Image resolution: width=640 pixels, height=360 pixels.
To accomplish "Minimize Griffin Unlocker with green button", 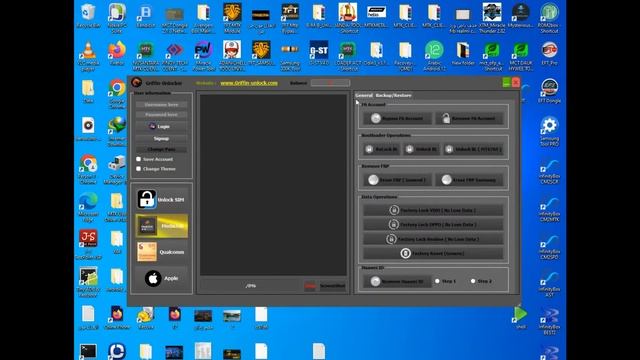I will click(x=507, y=82).
